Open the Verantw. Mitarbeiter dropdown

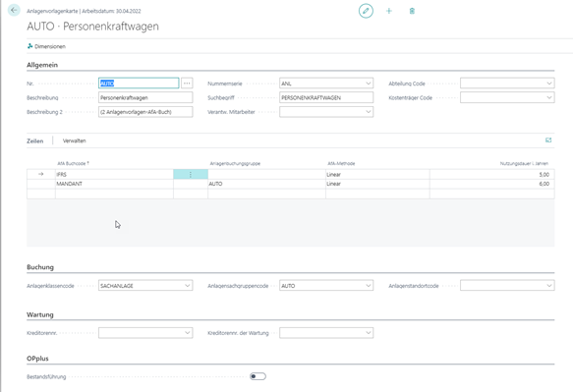(x=368, y=112)
